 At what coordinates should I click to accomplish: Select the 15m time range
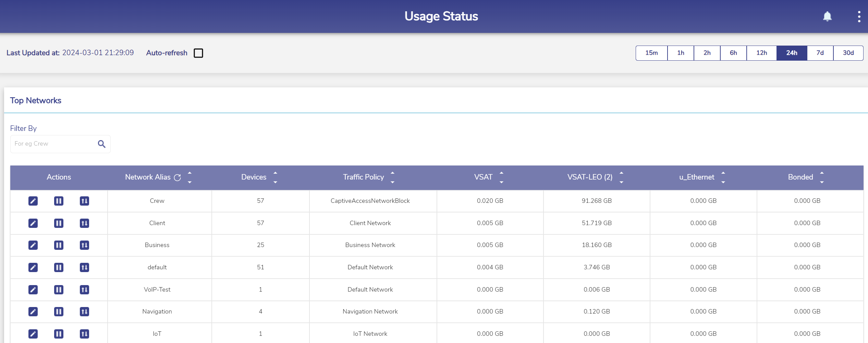pyautogui.click(x=651, y=53)
